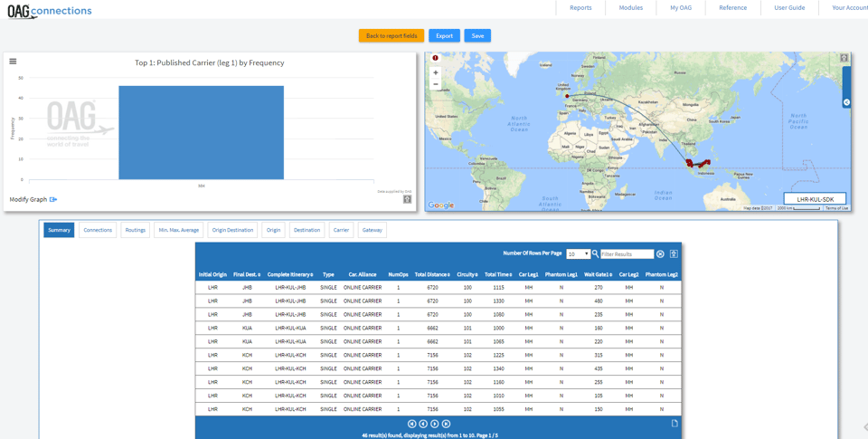Viewport: 868px width, 439px height.
Task: Open the Origin Destination tab
Action: 232,230
